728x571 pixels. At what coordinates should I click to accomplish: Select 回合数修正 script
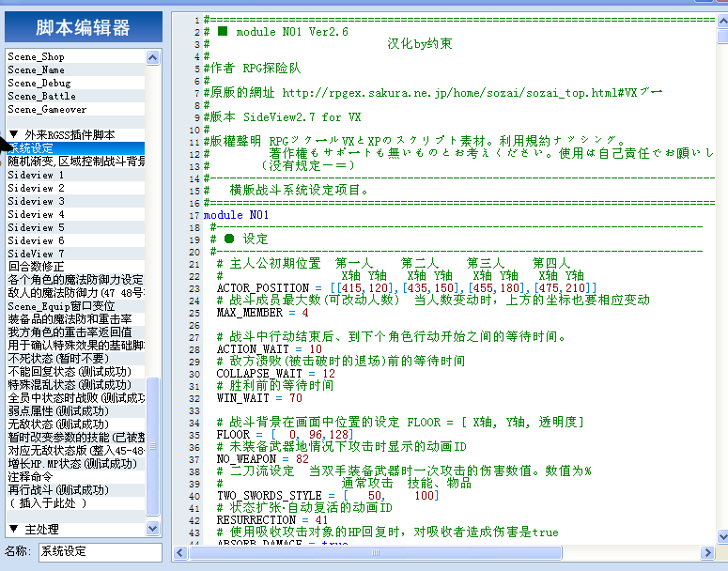[76, 267]
